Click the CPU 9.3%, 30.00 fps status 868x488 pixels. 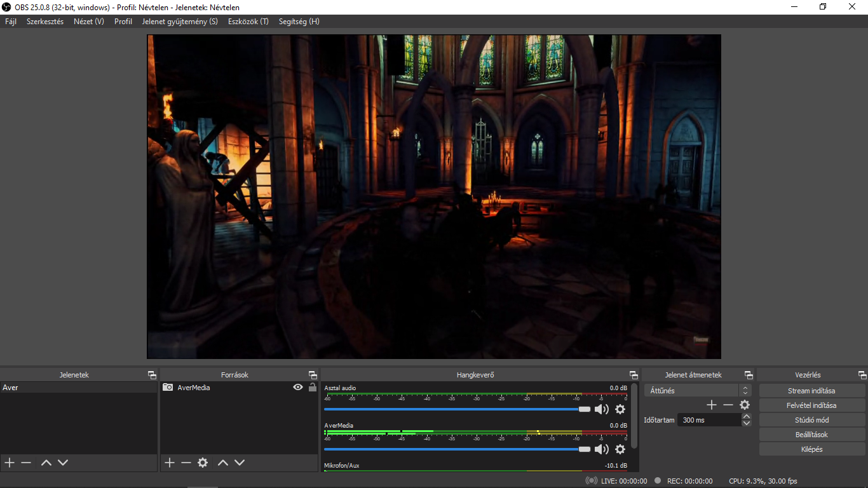click(763, 481)
